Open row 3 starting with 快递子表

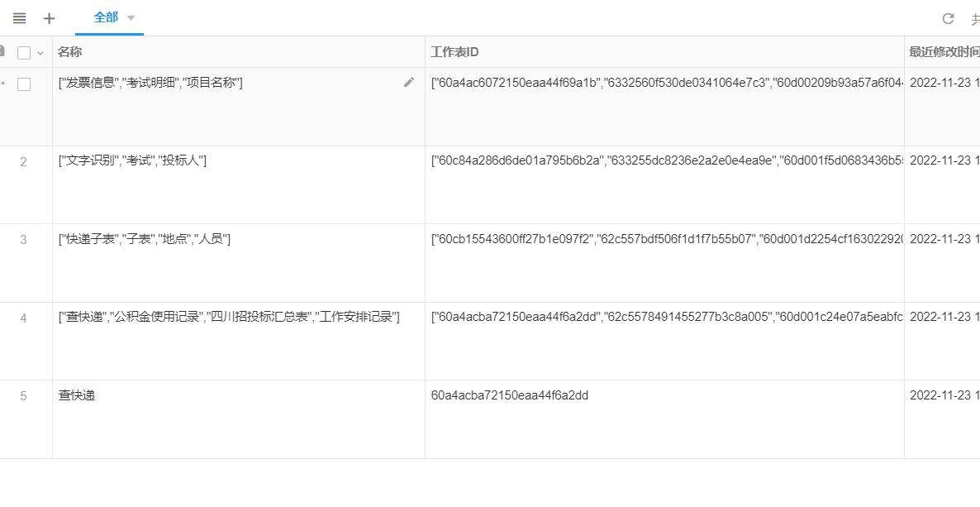pyautogui.click(x=145, y=239)
